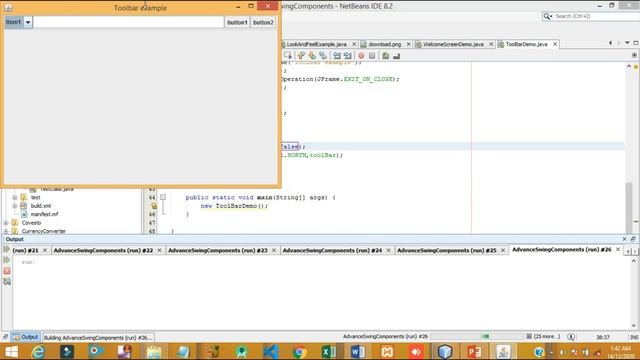Open Excel from the taskbar
The width and height of the screenshot is (640, 360).
pyautogui.click(x=329, y=351)
